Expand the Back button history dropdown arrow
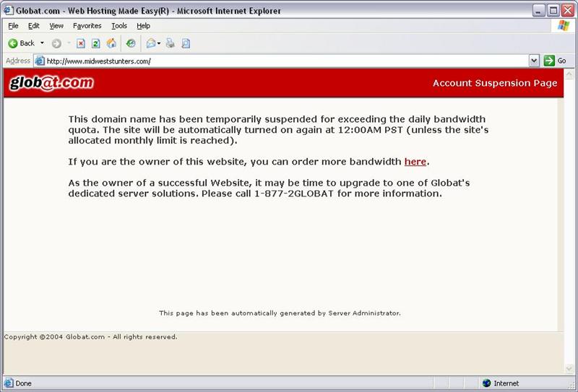The image size is (578, 392). (x=42, y=43)
